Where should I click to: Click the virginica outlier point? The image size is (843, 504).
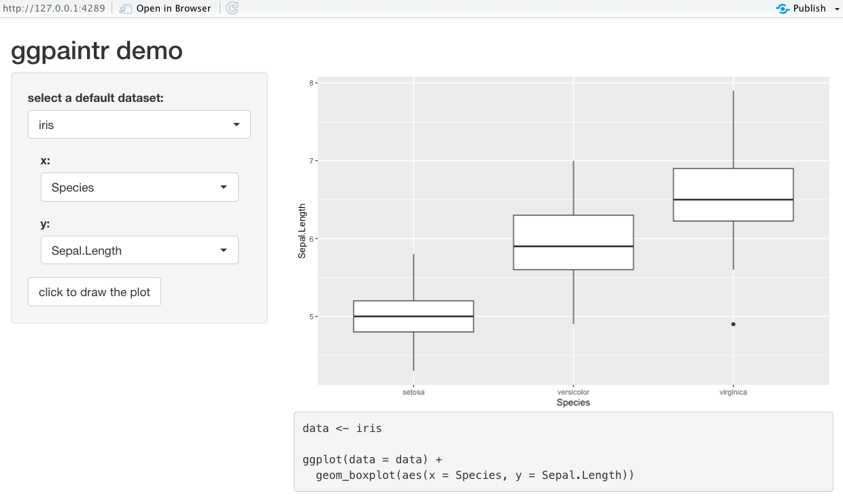pos(733,324)
